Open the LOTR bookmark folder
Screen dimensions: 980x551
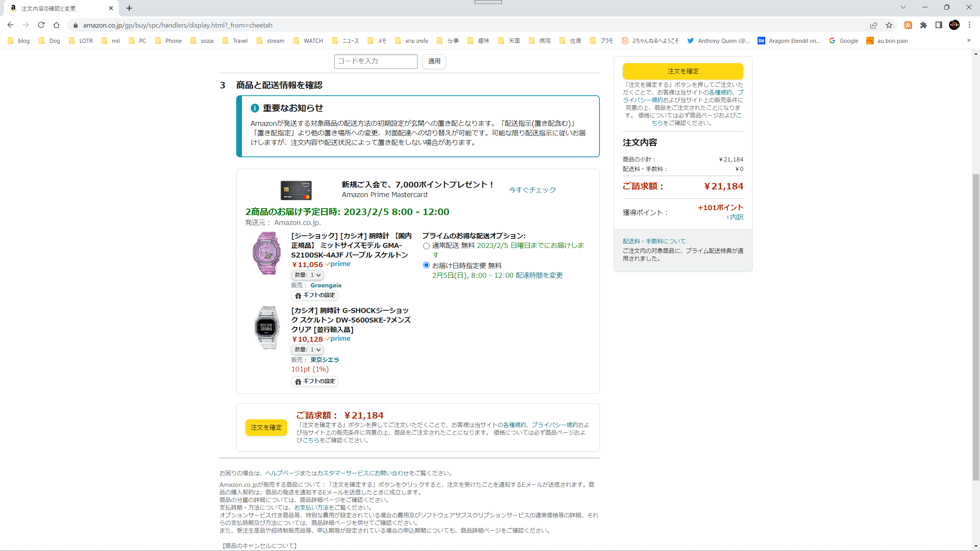(81, 41)
